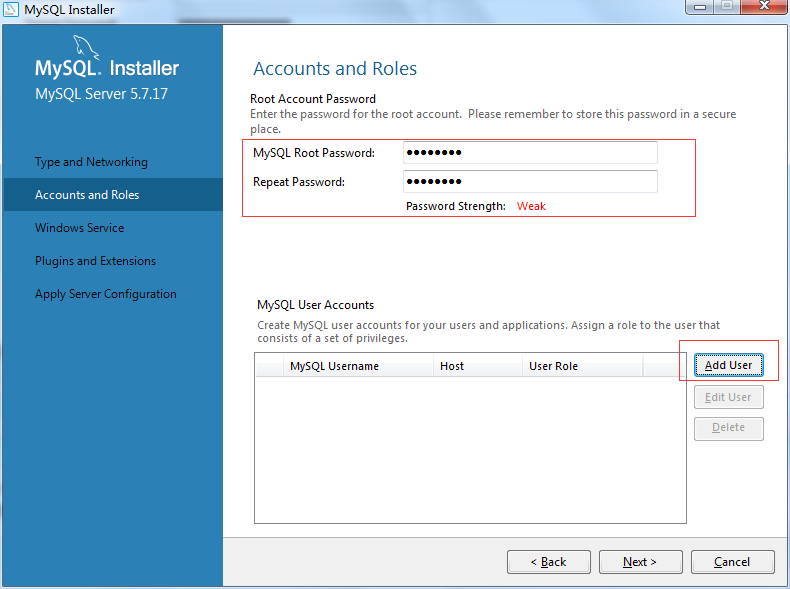Maximize the installer window

(x=727, y=7)
